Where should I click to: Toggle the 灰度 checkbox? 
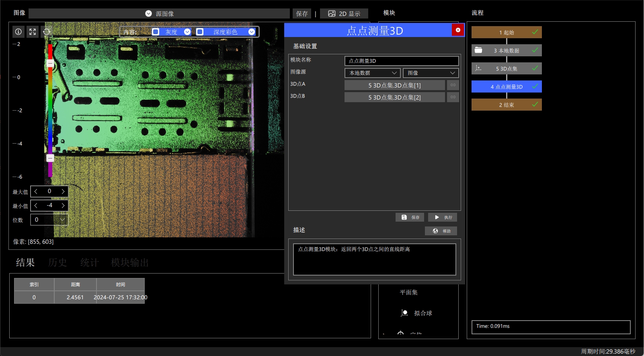(156, 32)
